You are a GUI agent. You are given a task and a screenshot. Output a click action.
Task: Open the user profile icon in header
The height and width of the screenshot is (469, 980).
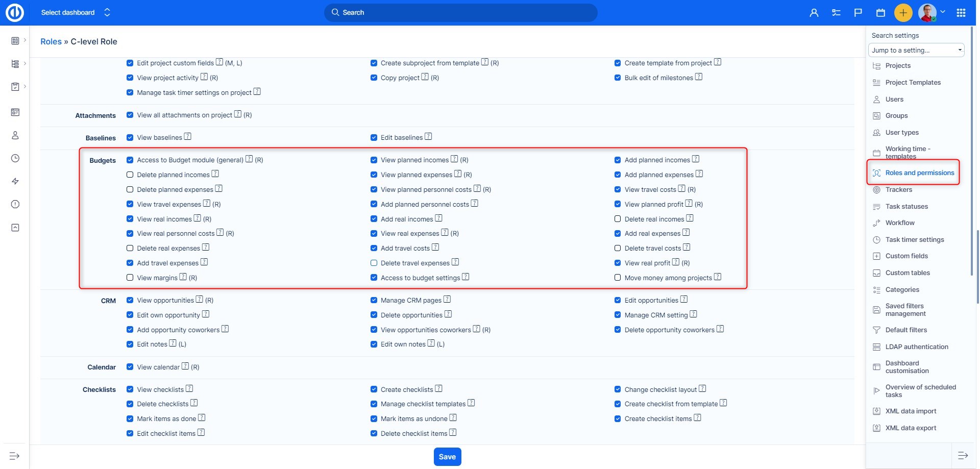coord(814,13)
